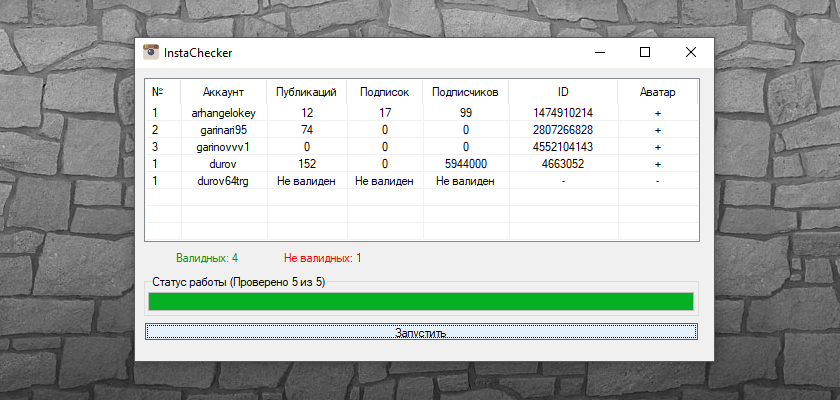Click the publications value 74

coord(307,130)
